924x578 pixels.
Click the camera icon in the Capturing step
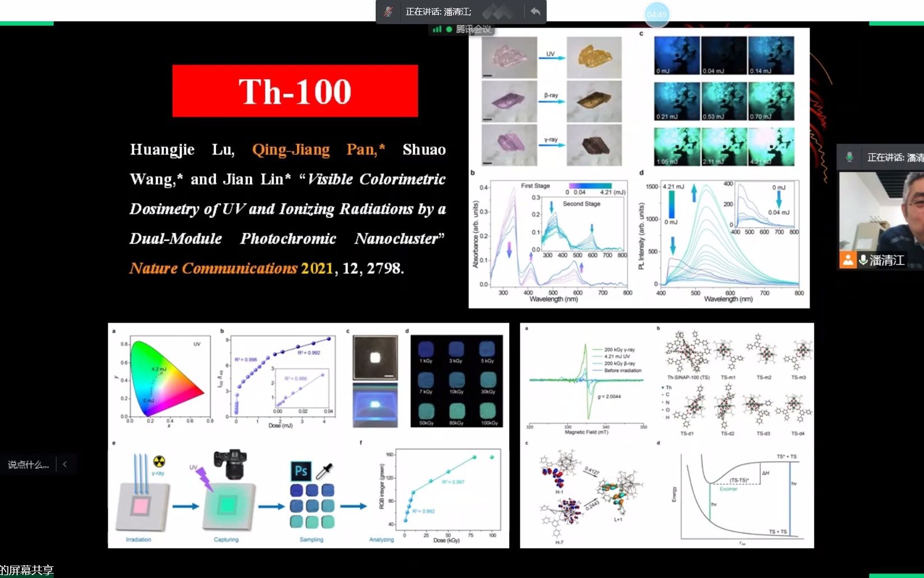[230, 464]
